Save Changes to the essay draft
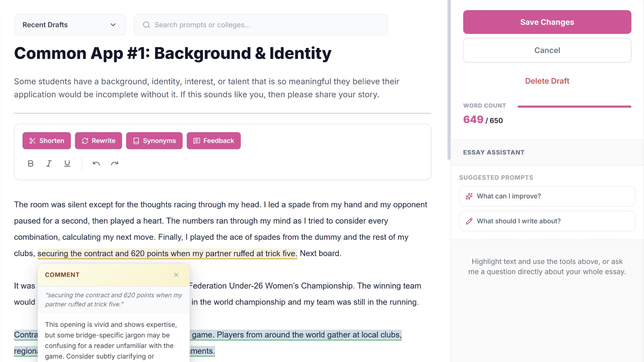Image resolution: width=644 pixels, height=362 pixels. coord(547,22)
